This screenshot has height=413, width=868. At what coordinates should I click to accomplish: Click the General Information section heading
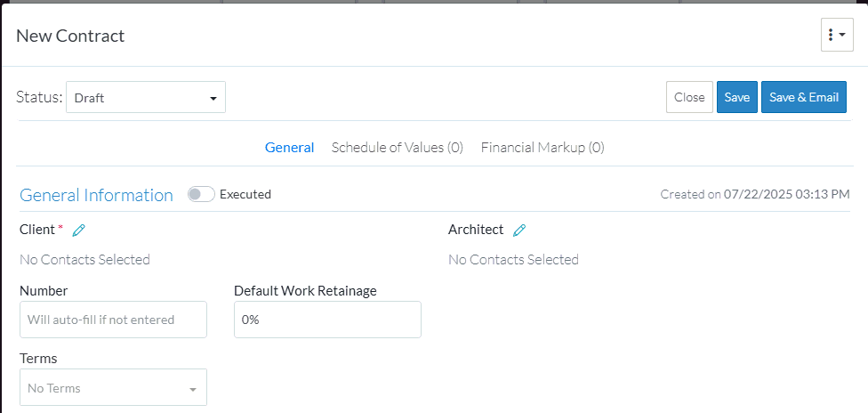click(96, 195)
